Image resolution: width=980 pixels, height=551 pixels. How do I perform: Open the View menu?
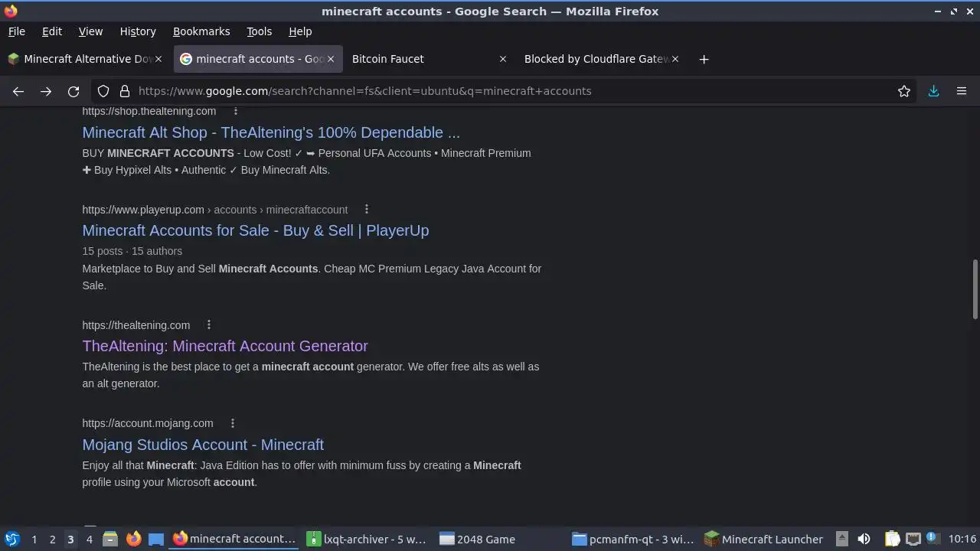pos(90,31)
